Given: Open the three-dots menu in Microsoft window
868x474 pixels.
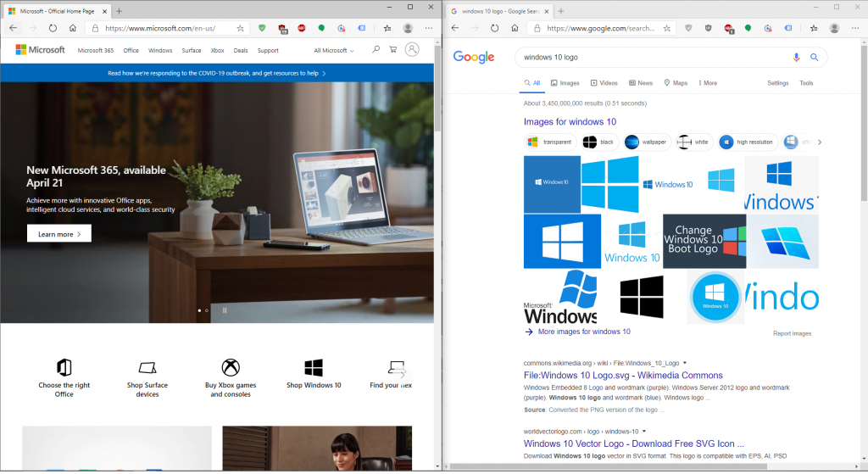Looking at the screenshot, I should point(429,28).
